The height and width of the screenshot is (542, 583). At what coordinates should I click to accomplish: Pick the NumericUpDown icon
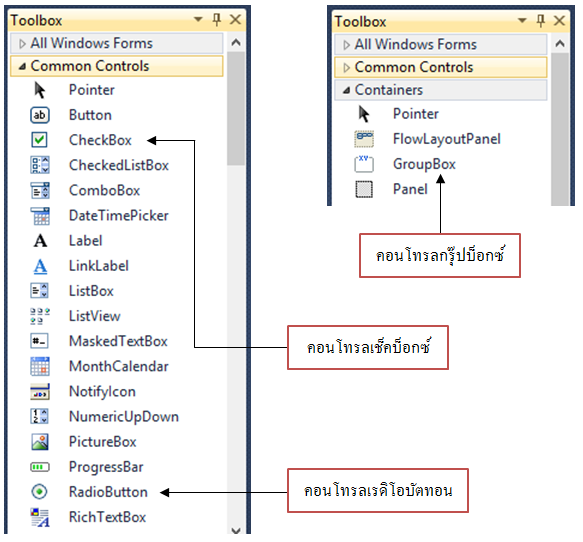click(39, 416)
